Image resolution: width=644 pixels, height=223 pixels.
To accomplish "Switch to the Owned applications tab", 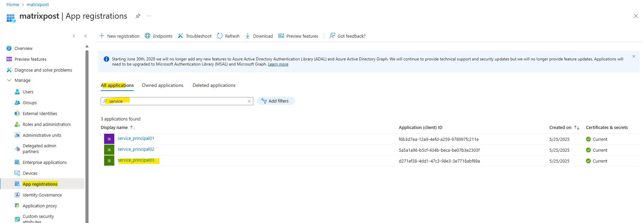I will coord(162,86).
